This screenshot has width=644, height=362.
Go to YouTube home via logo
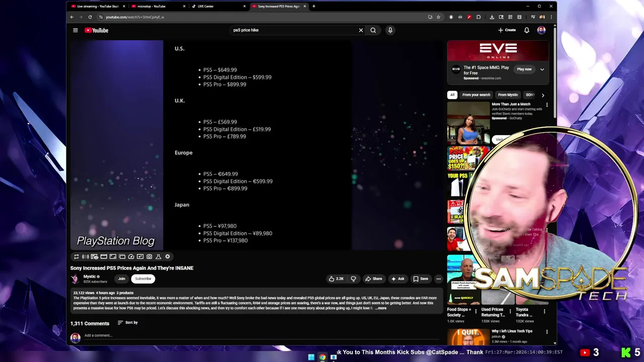pyautogui.click(x=96, y=30)
